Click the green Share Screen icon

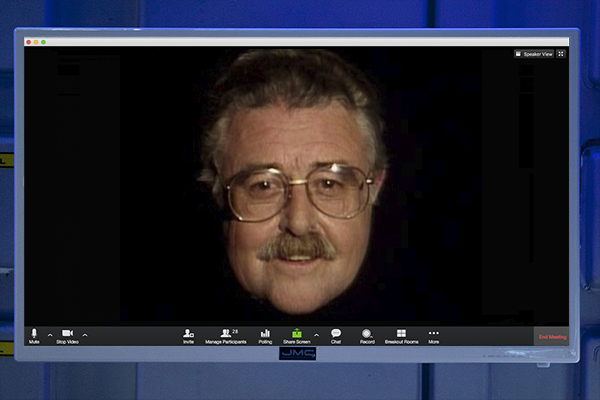click(296, 335)
